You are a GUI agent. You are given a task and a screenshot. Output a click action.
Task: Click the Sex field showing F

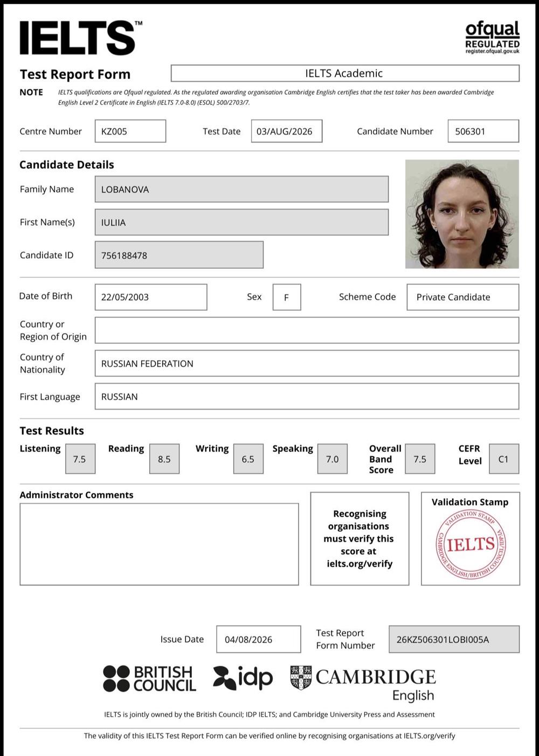(x=287, y=297)
